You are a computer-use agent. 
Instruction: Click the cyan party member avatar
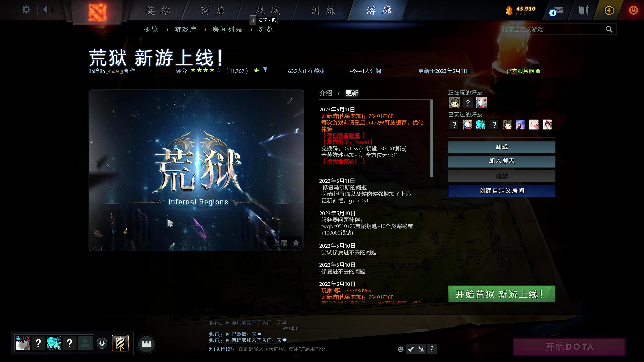click(54, 343)
